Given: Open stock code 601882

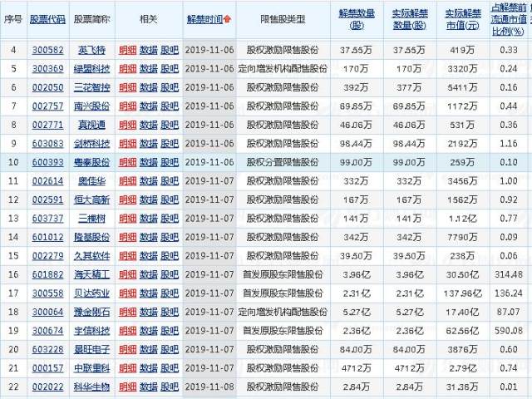Looking at the screenshot, I should coord(48,274).
